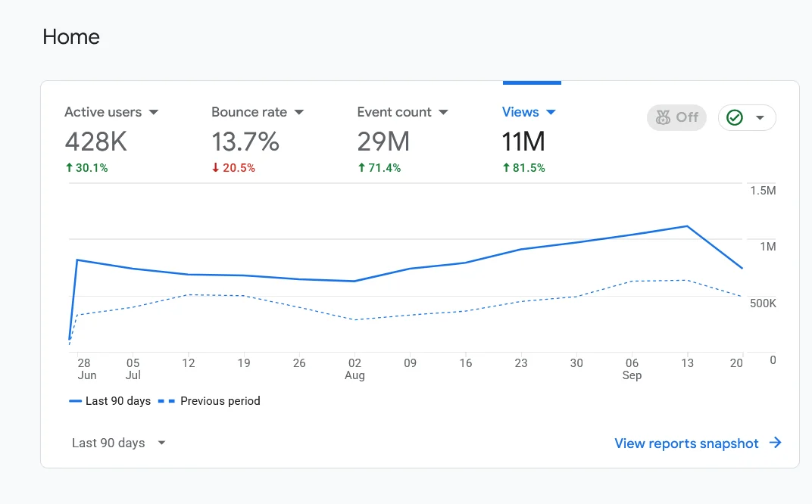Viewport: 812px width, 504px height.
Task: Click the 13 date axis label
Action: (687, 363)
